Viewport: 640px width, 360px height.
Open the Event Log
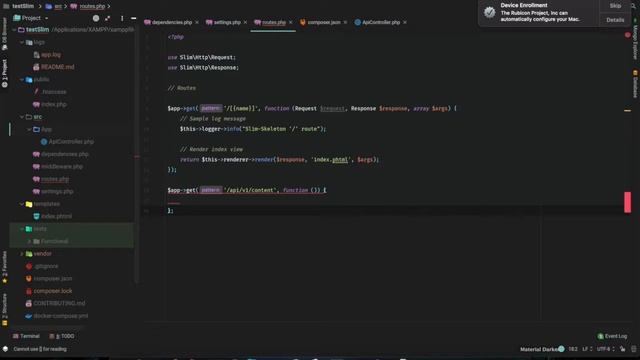coord(612,336)
